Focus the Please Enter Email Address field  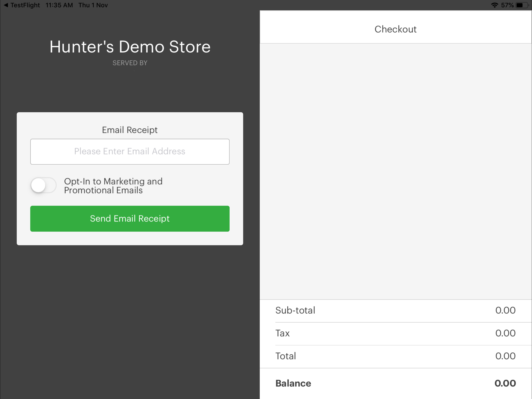(130, 152)
